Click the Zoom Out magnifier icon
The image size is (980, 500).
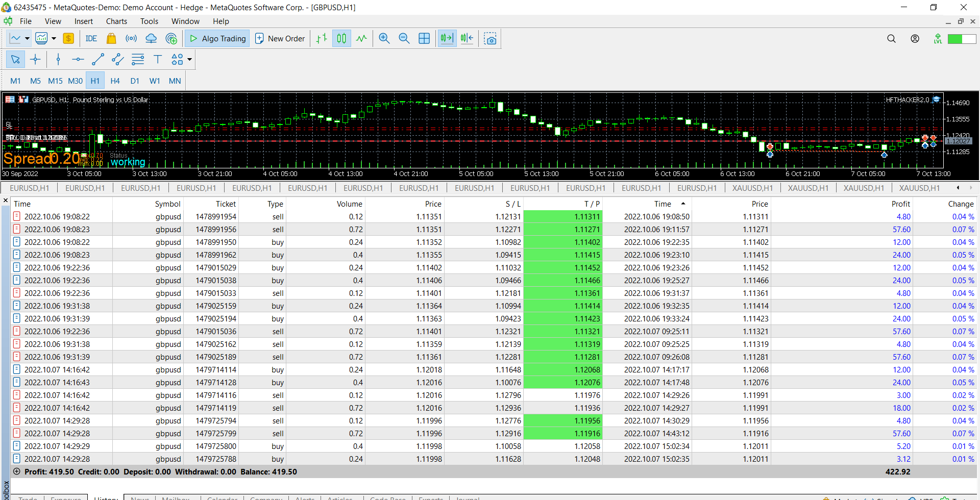click(x=404, y=39)
